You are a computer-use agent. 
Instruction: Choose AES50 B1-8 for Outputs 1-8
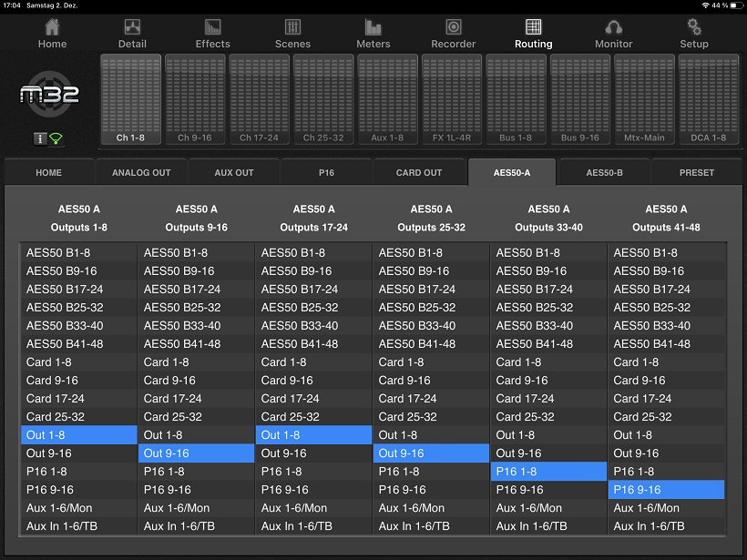(78, 252)
